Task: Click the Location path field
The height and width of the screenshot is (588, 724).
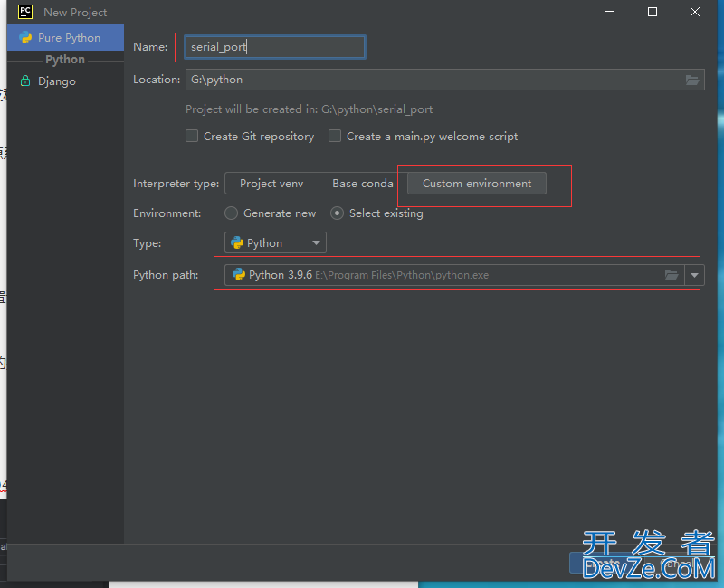Action: (445, 80)
